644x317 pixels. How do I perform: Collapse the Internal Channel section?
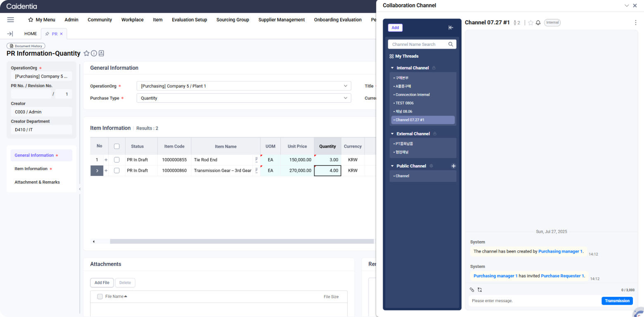click(x=392, y=68)
